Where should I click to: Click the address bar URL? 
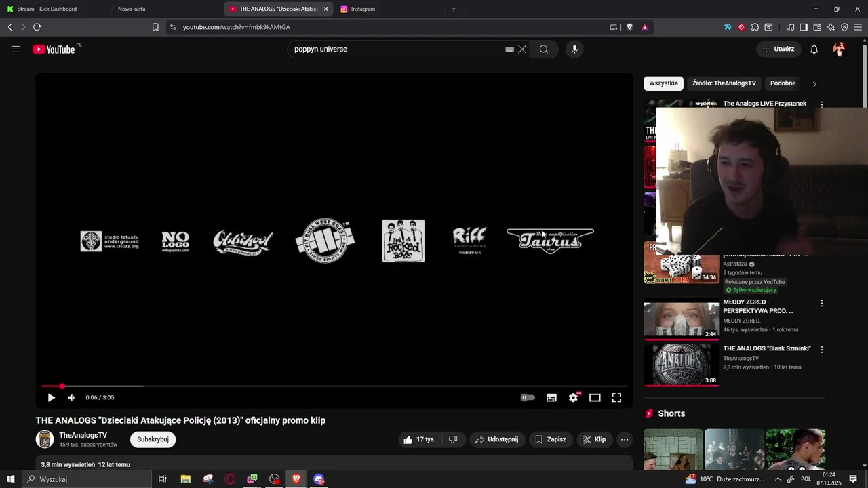(x=236, y=27)
